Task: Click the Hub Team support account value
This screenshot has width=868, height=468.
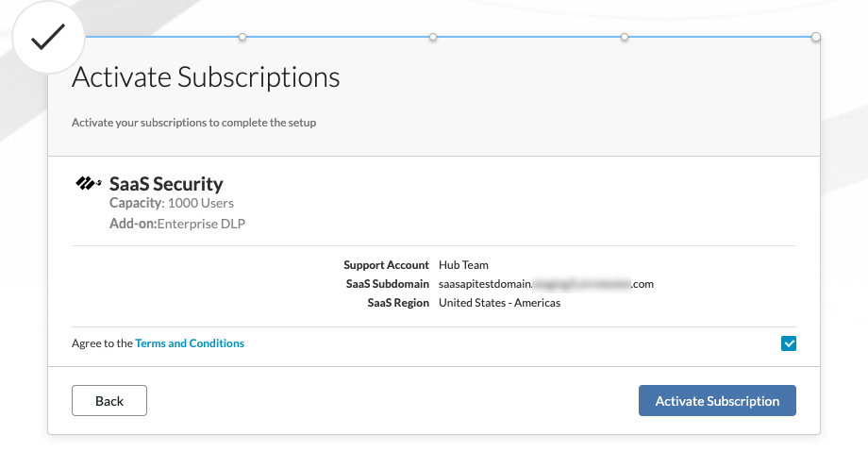Action: click(464, 265)
